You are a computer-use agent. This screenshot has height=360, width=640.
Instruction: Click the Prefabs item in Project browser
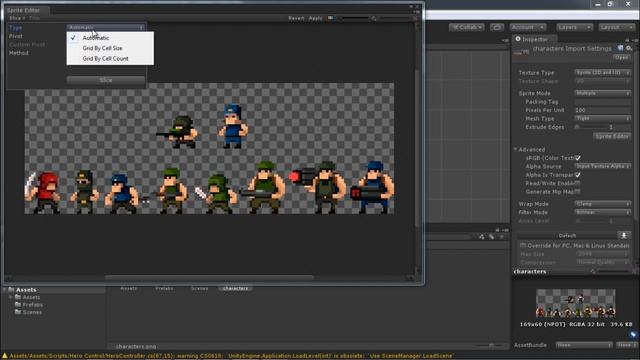click(x=164, y=289)
